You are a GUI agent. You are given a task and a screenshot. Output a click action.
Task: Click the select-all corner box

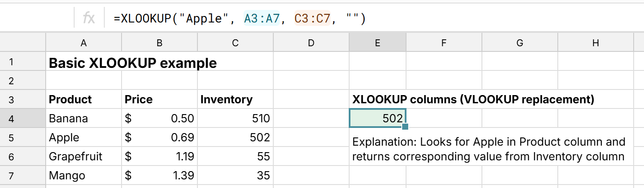[23, 42]
